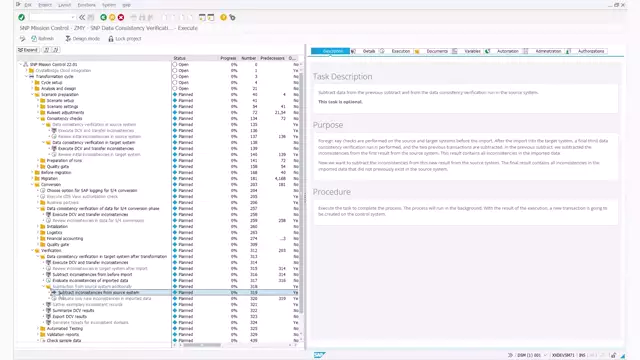This screenshot has height=360, width=640.
Task: Collapse the Conversion node
Action: pyautogui.click(x=32, y=184)
